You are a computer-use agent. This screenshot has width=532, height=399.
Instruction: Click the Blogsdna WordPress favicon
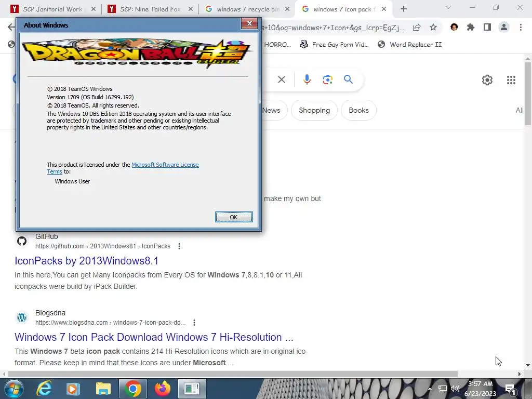tap(22, 317)
